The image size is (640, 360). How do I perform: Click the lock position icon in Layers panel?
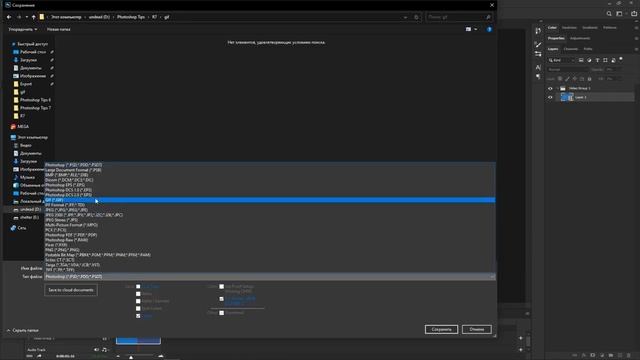click(575, 79)
